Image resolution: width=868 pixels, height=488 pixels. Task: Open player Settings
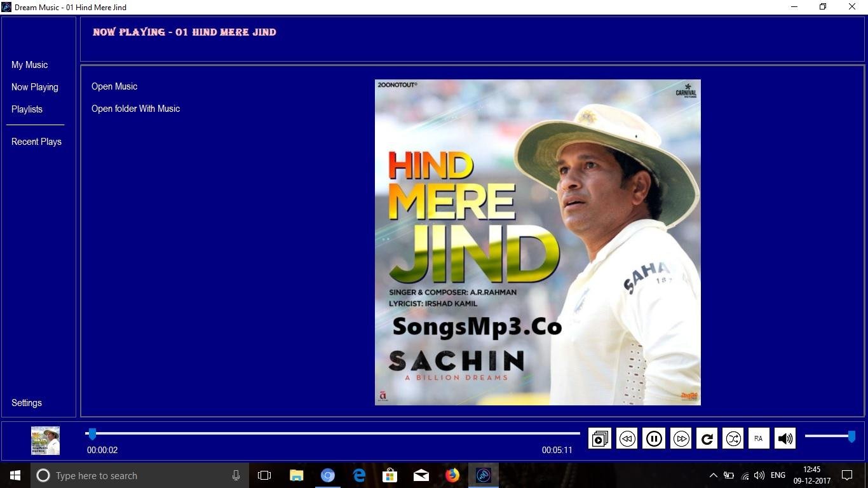(x=27, y=403)
